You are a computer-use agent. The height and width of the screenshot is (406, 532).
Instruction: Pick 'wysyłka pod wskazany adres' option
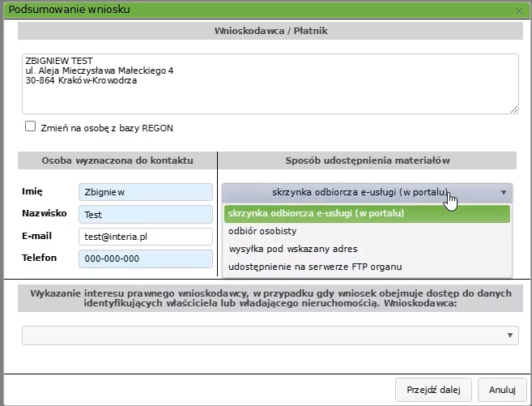tap(367, 249)
